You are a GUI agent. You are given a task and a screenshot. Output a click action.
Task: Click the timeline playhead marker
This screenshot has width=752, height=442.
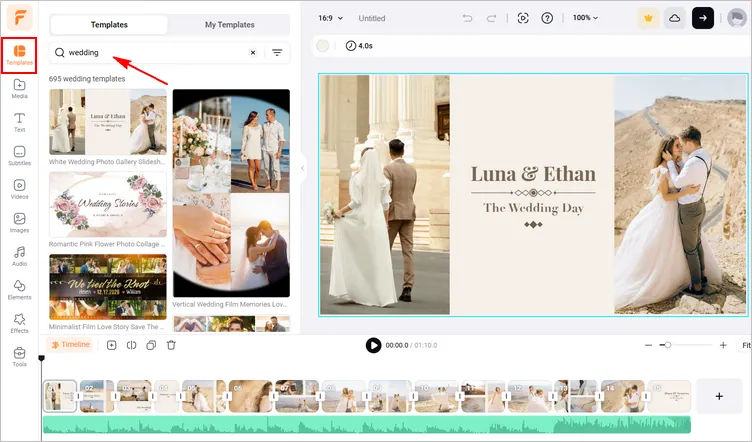click(42, 358)
